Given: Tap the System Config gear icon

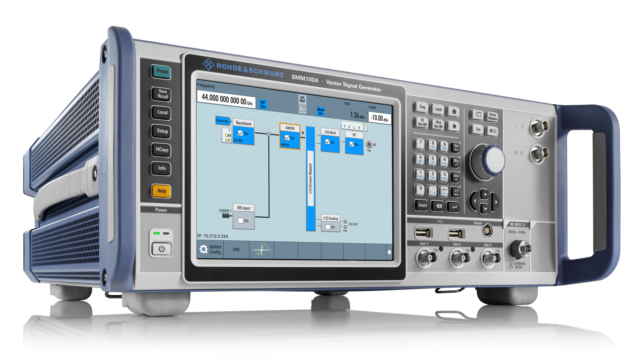Looking at the screenshot, I should pos(203,249).
